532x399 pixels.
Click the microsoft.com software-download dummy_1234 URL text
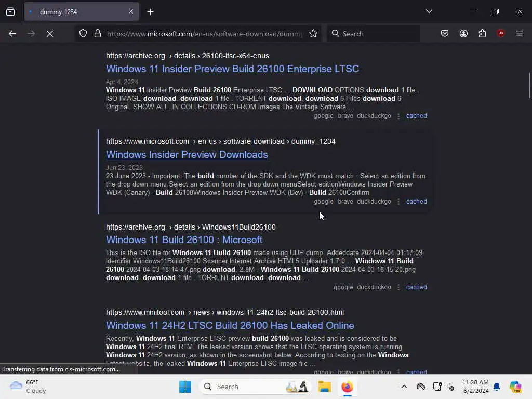pyautogui.click(x=220, y=141)
